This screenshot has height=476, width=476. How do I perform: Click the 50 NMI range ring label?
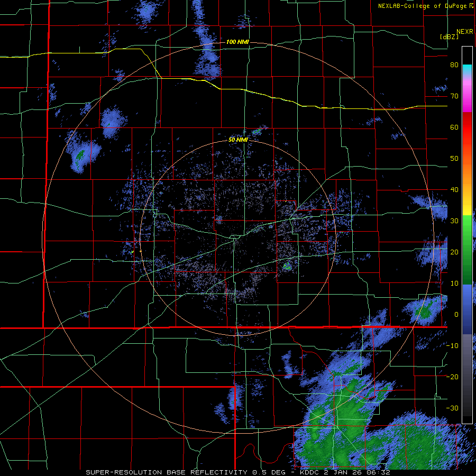click(238, 140)
